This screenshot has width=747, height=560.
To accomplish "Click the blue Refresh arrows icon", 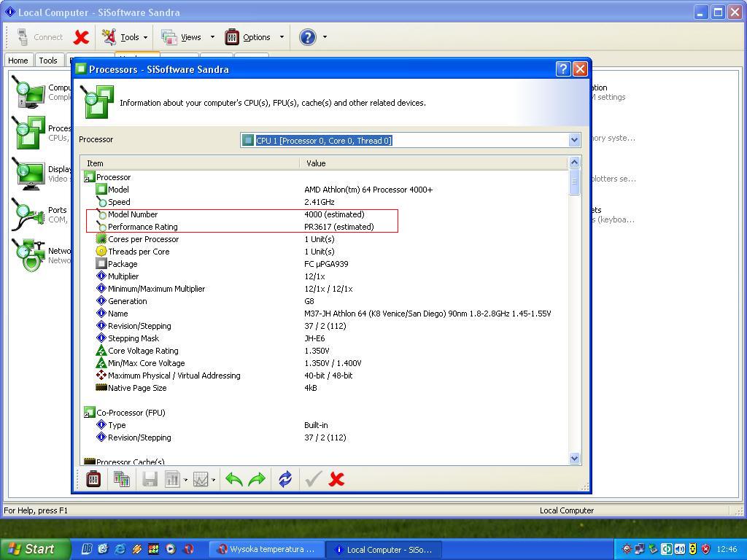I will pyautogui.click(x=285, y=479).
